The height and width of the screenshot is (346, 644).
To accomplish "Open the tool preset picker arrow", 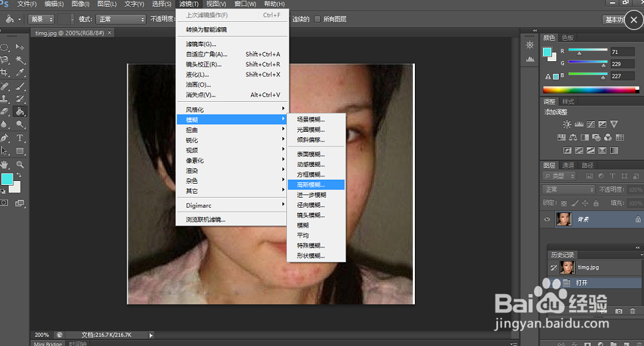I will click(x=19, y=19).
